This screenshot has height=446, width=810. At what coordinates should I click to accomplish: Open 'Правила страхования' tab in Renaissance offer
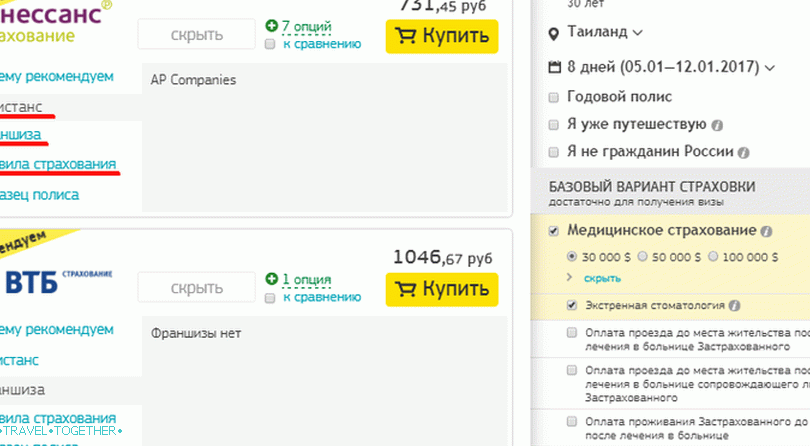coord(58,163)
